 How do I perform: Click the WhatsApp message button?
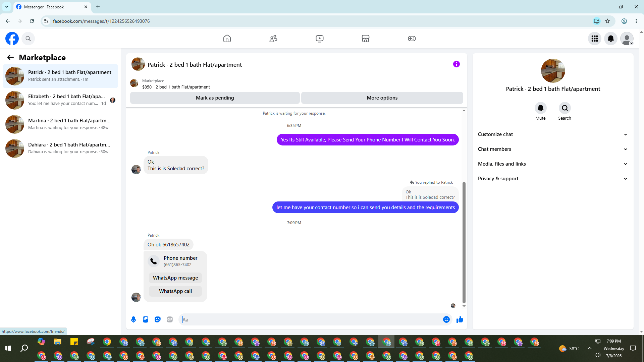[x=175, y=278]
